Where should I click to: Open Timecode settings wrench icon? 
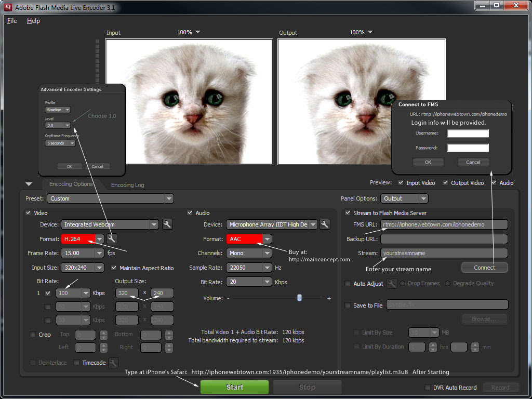[113, 363]
